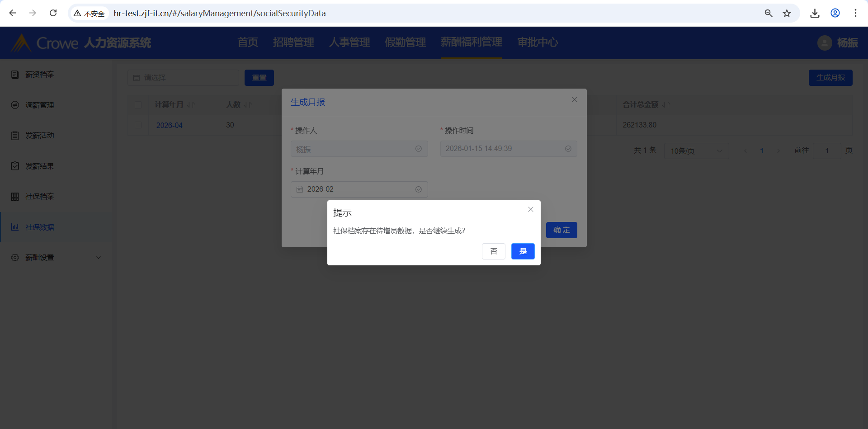Open the 2026-04 record link

[170, 125]
